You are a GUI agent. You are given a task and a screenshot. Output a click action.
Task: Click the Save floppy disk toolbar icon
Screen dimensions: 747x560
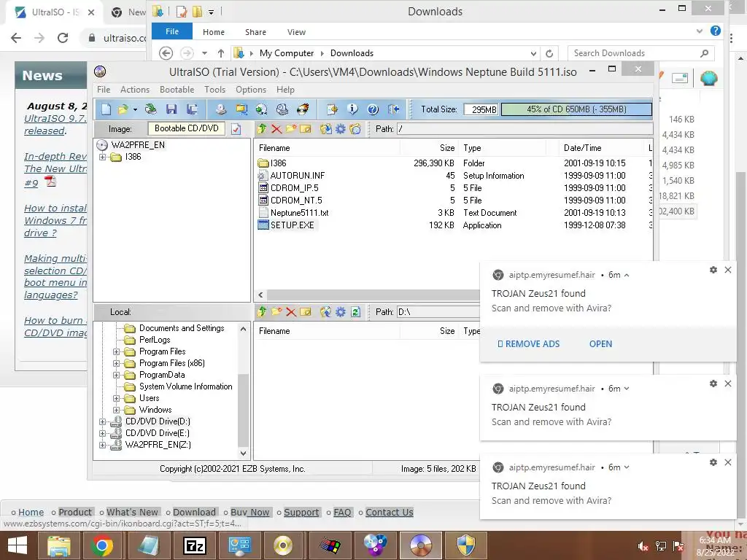[171, 109]
